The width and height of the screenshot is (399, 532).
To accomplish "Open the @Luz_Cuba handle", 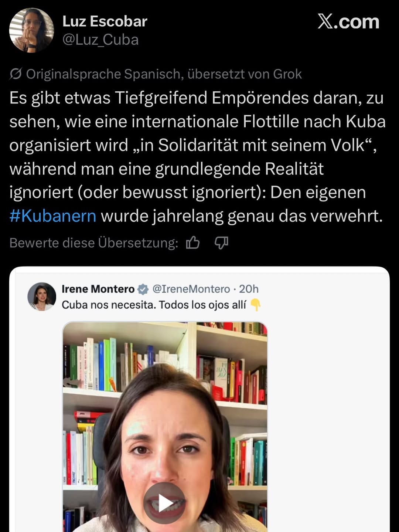I will [100, 40].
